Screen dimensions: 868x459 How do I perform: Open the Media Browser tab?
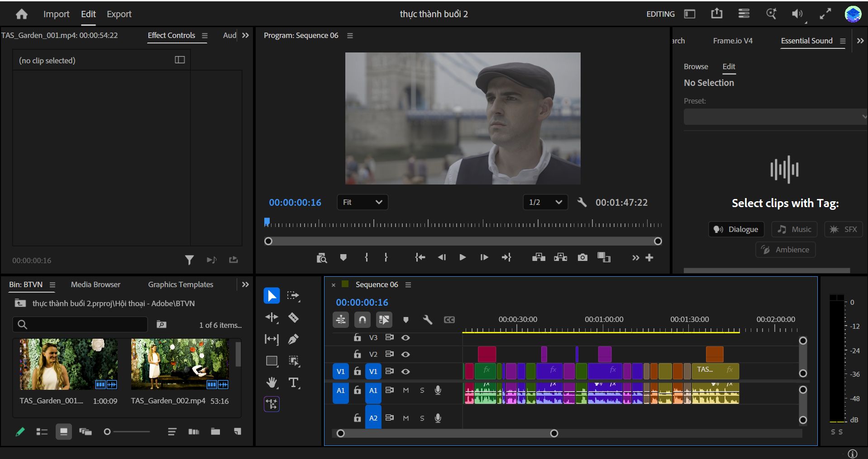95,284
